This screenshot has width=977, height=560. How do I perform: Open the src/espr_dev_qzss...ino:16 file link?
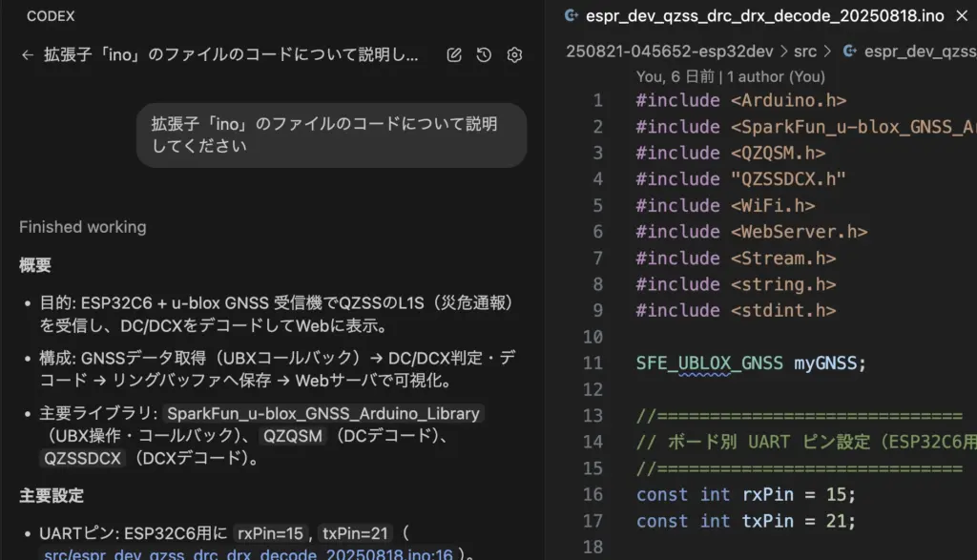[x=249, y=553]
